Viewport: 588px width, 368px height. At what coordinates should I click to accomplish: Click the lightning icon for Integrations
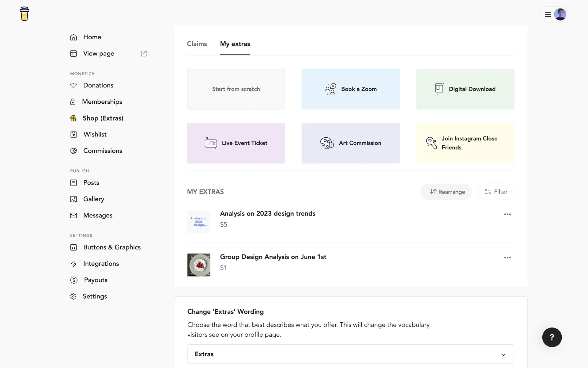tap(73, 264)
